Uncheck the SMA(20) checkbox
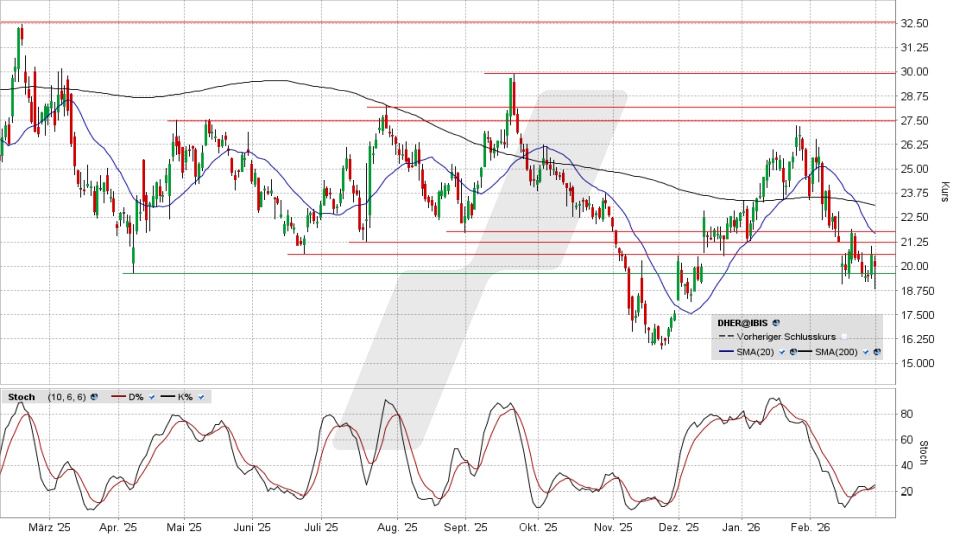The image size is (960, 540). click(781, 352)
